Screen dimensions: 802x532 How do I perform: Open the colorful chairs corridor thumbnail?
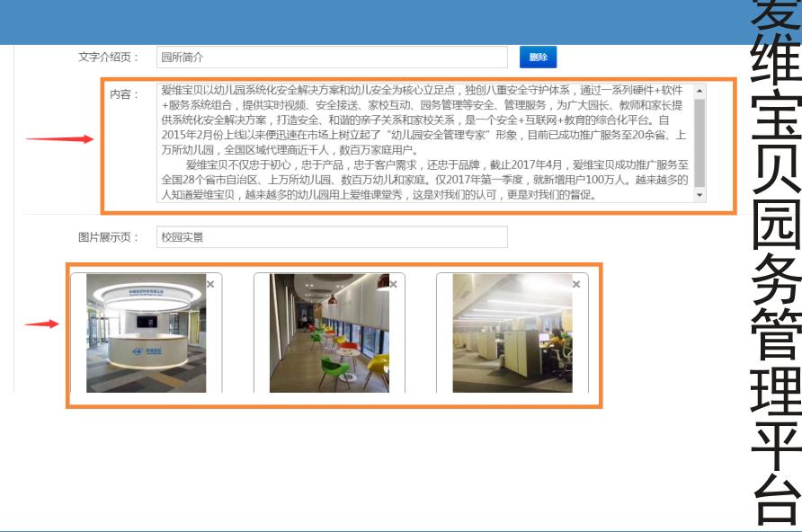click(329, 333)
